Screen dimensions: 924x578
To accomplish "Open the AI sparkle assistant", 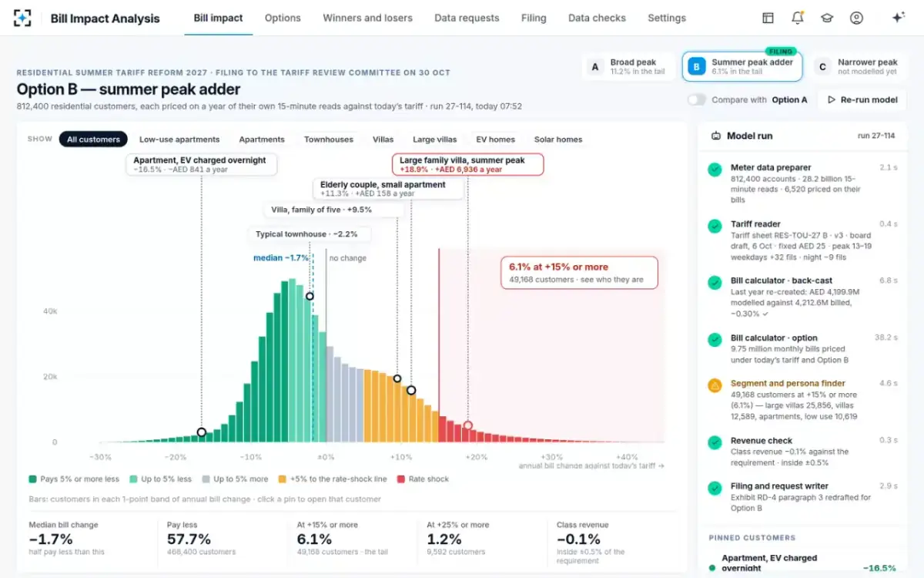I will pyautogui.click(x=898, y=18).
